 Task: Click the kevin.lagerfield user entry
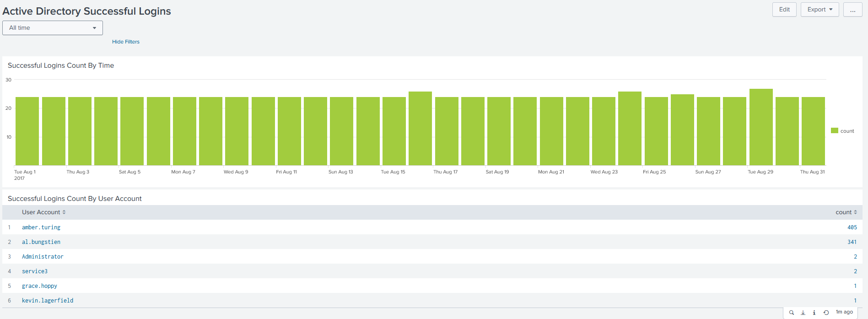[x=48, y=301]
